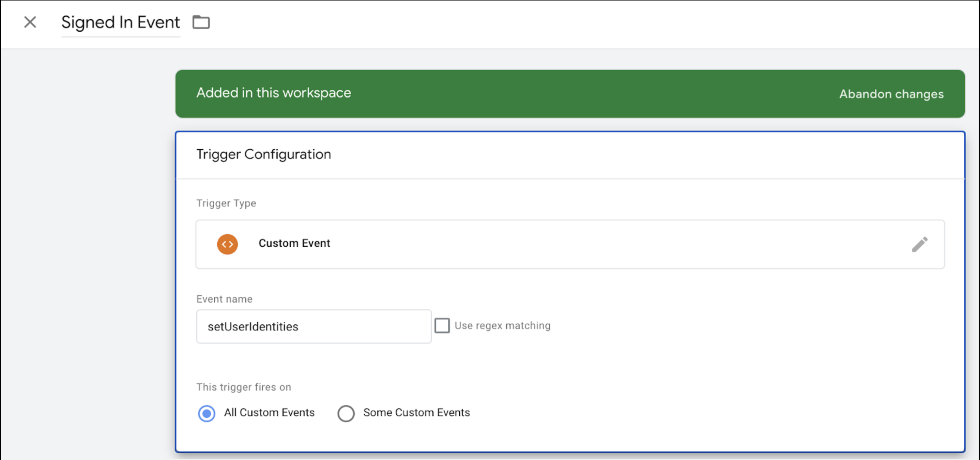Click the Trigger Configuration heading
The width and height of the screenshot is (980, 460).
tap(263, 154)
